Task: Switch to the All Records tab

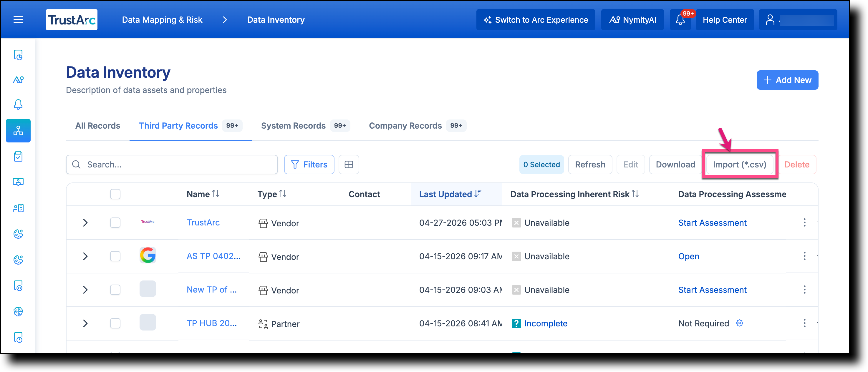Action: [98, 126]
